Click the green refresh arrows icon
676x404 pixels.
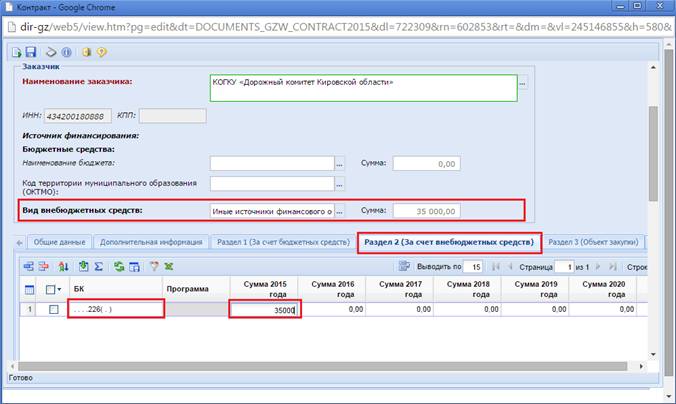[119, 266]
